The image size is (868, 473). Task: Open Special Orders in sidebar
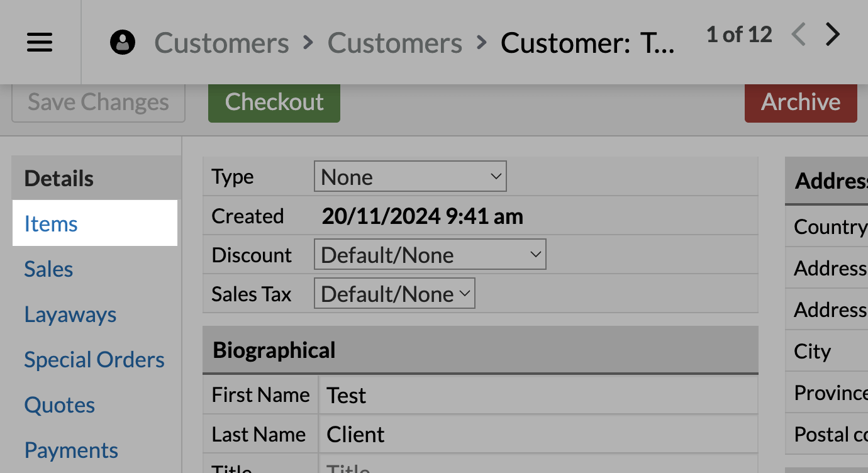[x=94, y=359]
